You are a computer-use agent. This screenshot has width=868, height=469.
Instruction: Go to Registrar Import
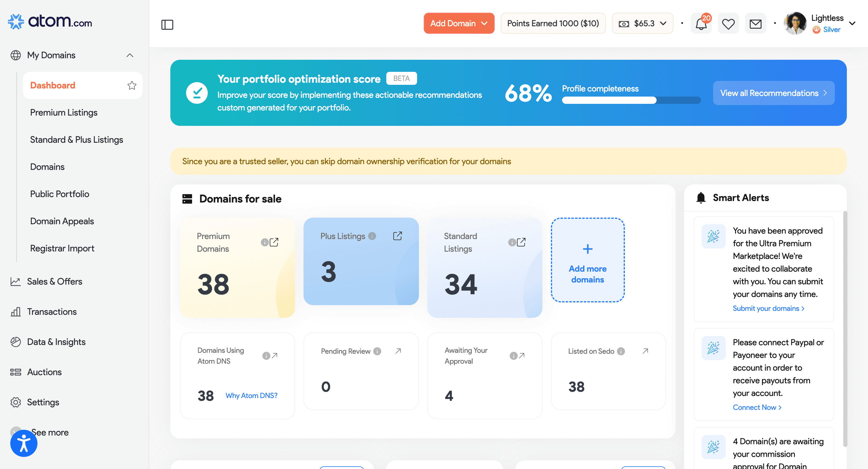pyautogui.click(x=62, y=248)
